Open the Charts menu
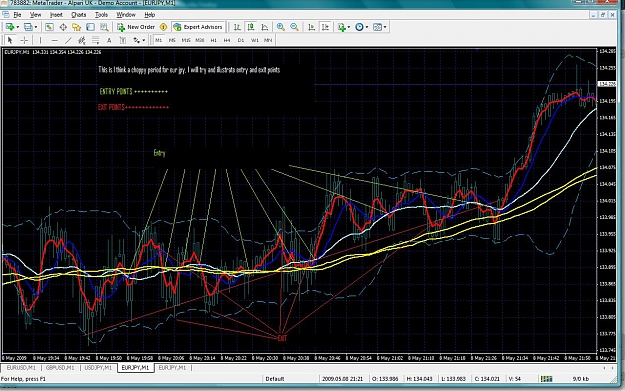625x391 pixels. tap(79, 15)
